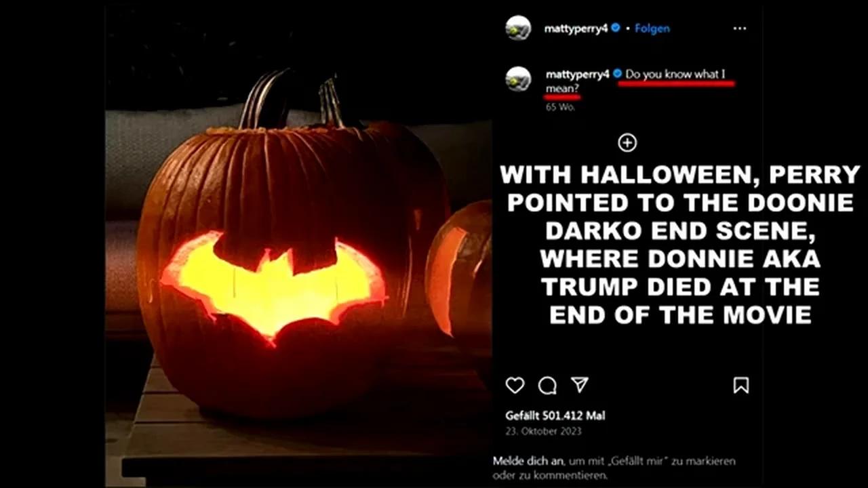This screenshot has width=868, height=488.
Task: Click the white Halloween overlay text block
Action: point(680,245)
